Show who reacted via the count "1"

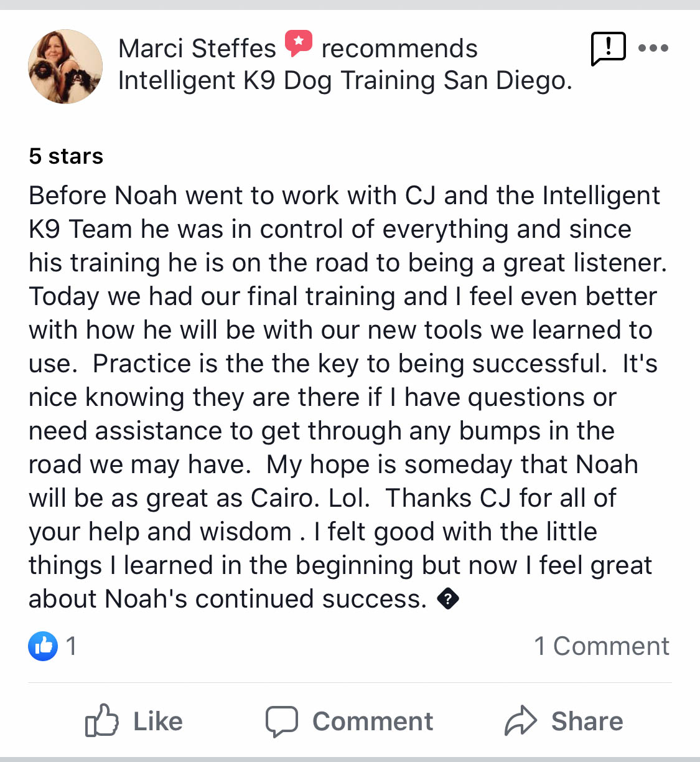click(x=72, y=646)
